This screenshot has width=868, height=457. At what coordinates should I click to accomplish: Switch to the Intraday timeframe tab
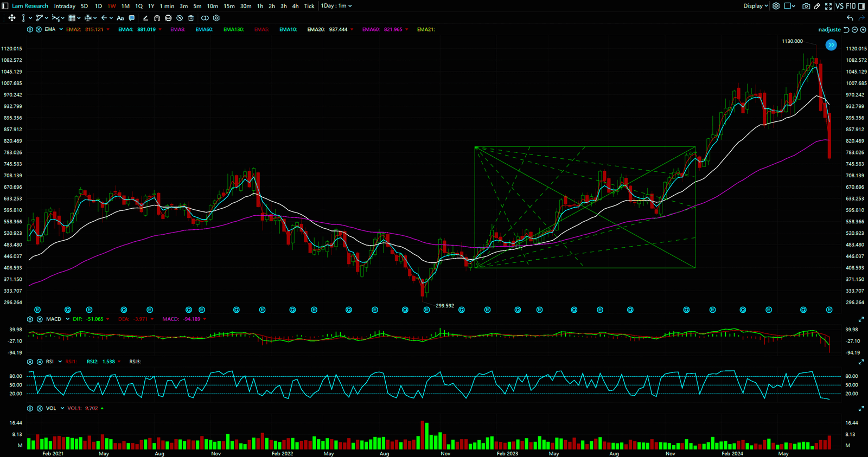click(65, 6)
